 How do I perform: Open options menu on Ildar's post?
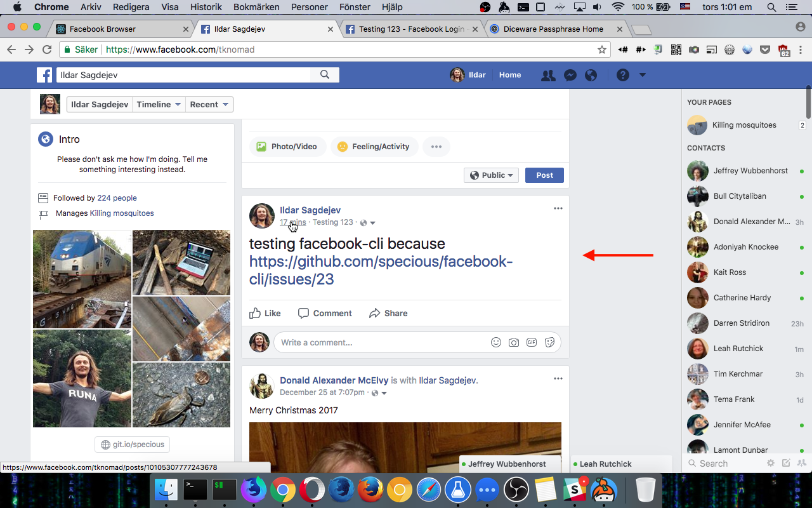point(558,208)
